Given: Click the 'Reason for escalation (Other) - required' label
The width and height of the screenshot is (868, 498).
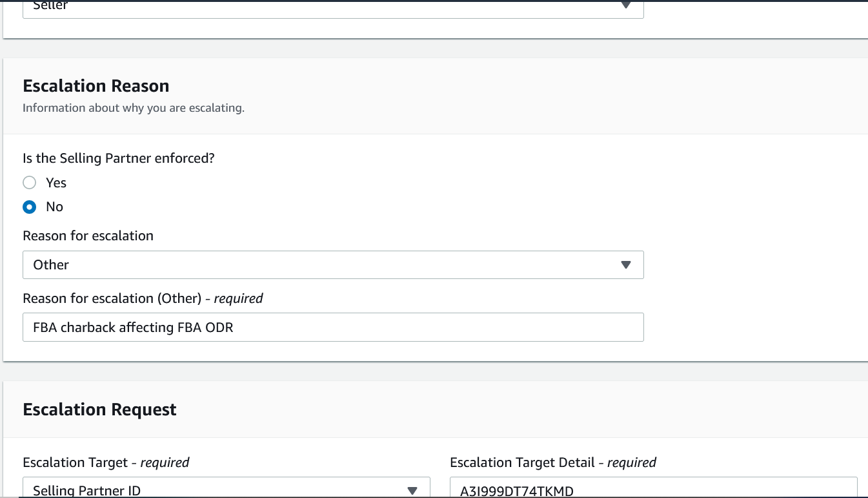Looking at the screenshot, I should pos(143,298).
